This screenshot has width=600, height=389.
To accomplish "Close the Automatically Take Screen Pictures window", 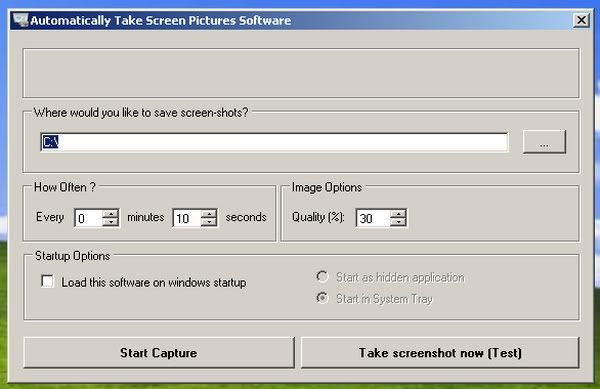I will click(x=581, y=20).
